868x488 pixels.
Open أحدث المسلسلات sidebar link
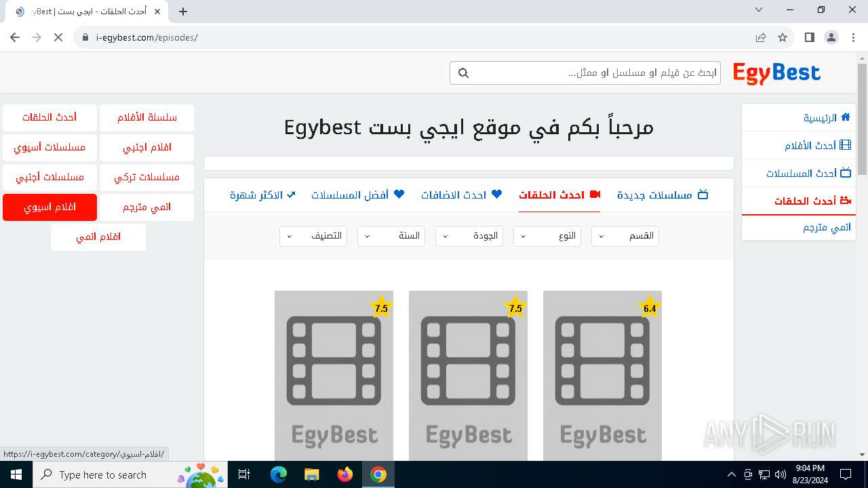(799, 174)
